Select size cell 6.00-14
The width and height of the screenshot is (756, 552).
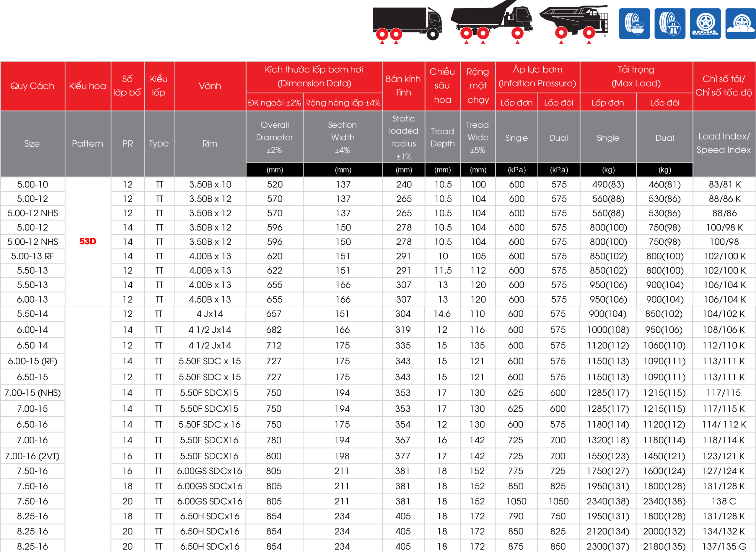pyautogui.click(x=32, y=330)
